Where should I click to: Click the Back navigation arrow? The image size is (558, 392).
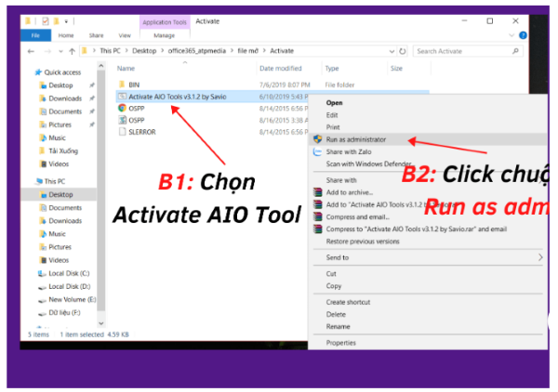tap(31, 51)
